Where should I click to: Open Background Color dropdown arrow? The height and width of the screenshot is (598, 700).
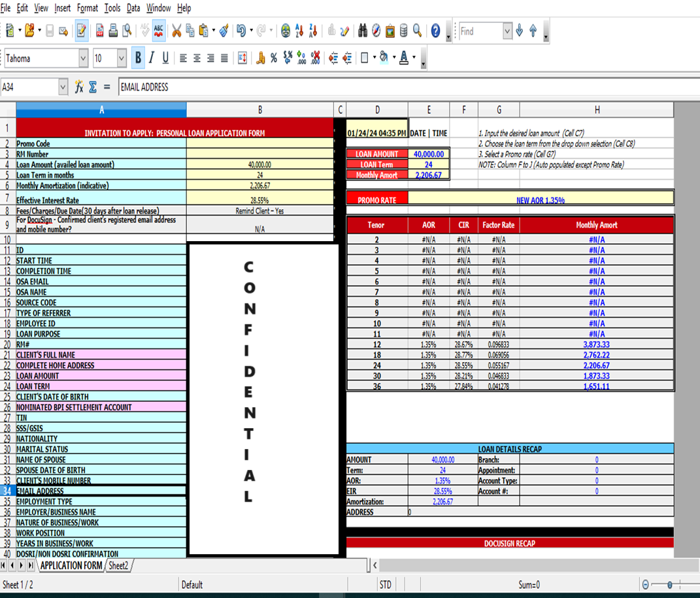[394, 58]
